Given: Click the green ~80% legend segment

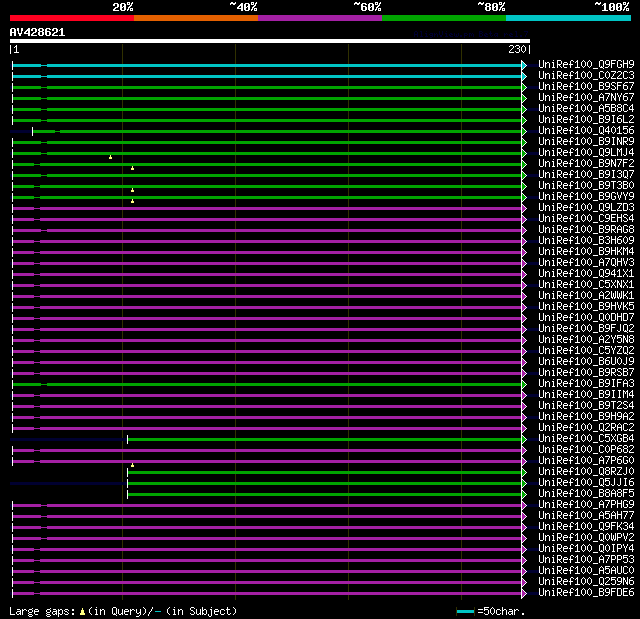Looking at the screenshot, I should pyautogui.click(x=444, y=18).
